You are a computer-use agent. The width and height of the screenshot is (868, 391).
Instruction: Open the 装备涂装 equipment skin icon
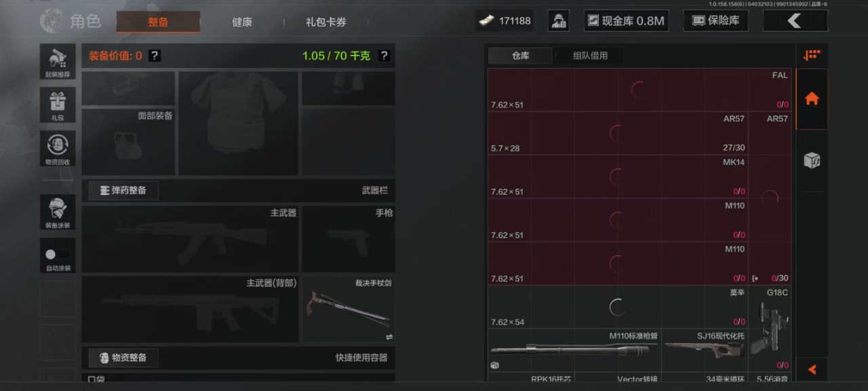[x=58, y=212]
